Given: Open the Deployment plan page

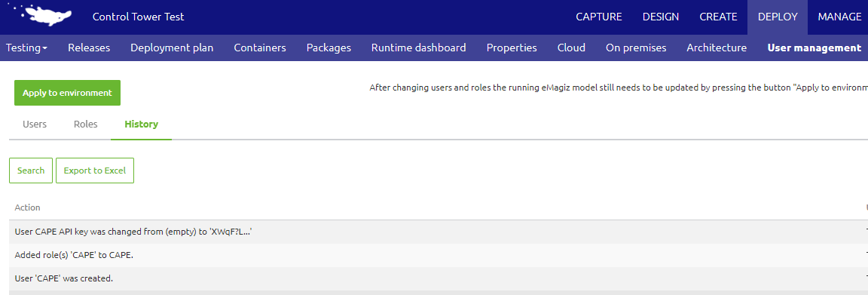Looking at the screenshot, I should 172,48.
